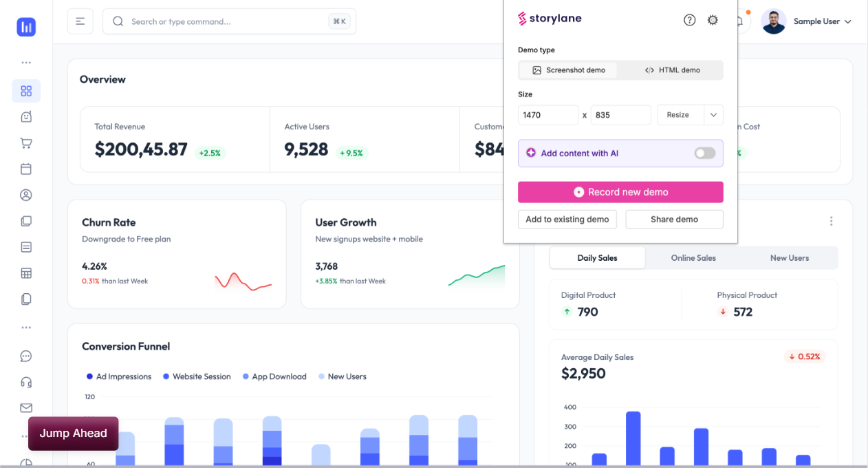Click the +2.5% revenue badge
Viewport: 868px width, 468px height.
210,153
